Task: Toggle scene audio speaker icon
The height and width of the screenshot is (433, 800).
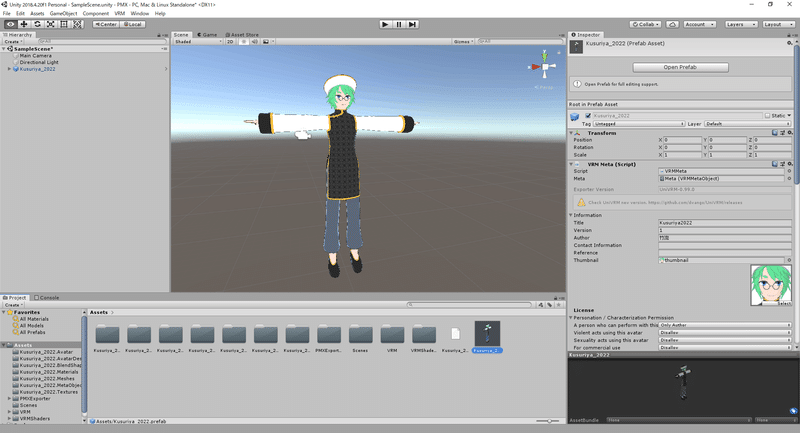Action: (255, 41)
